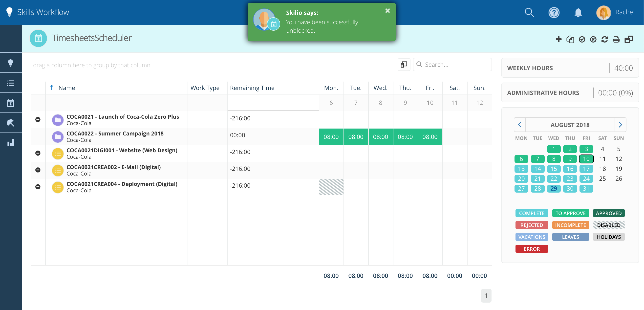Click the APPROVED legend swatch
This screenshot has width=644, height=310.
pos(608,213)
